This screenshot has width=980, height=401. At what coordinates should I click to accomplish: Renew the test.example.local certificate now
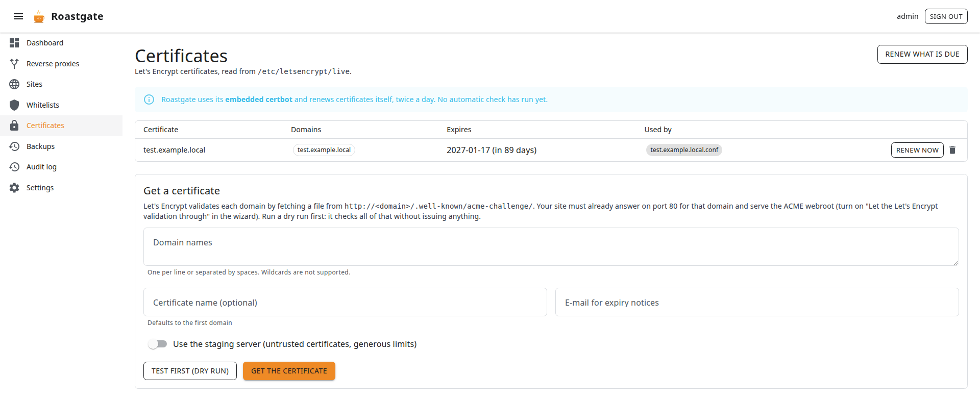pyautogui.click(x=917, y=150)
